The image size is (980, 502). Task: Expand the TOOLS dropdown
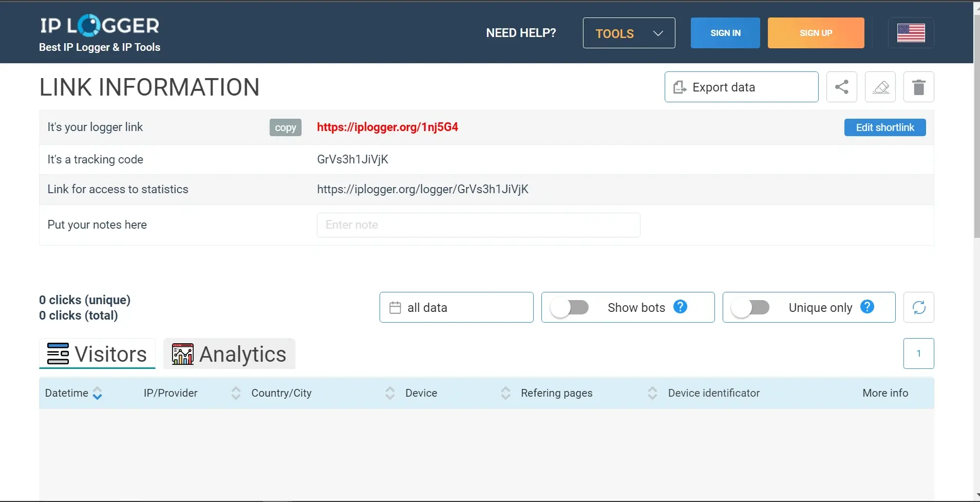click(x=629, y=33)
